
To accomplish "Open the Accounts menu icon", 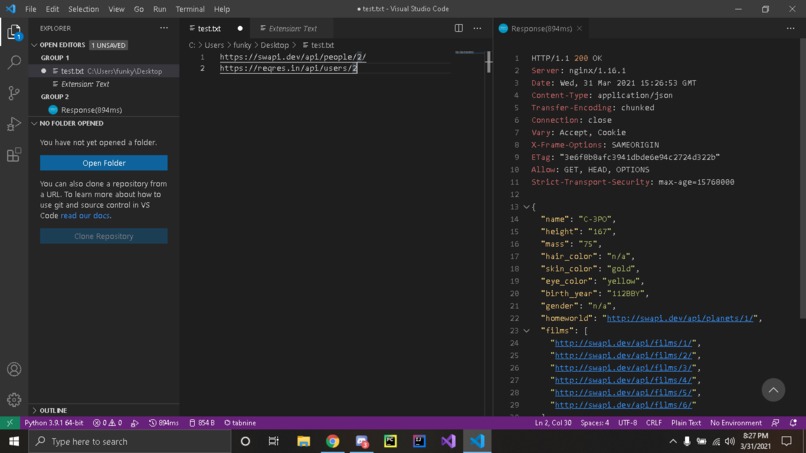I will [x=14, y=369].
